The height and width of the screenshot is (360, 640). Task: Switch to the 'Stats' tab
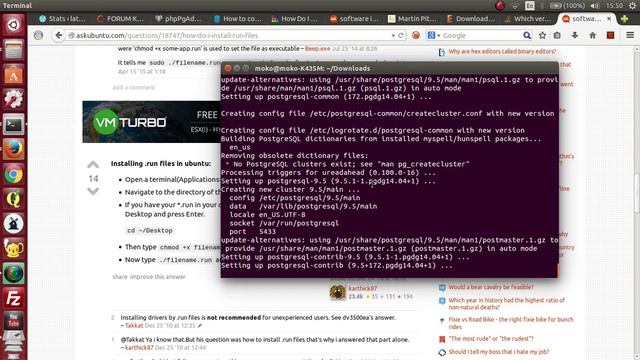[x=62, y=19]
